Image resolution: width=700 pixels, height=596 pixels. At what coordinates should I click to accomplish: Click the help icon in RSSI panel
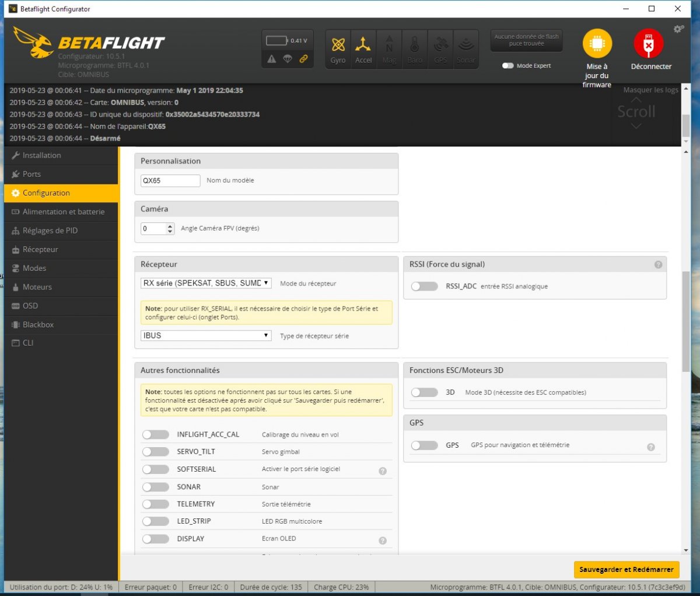click(658, 264)
